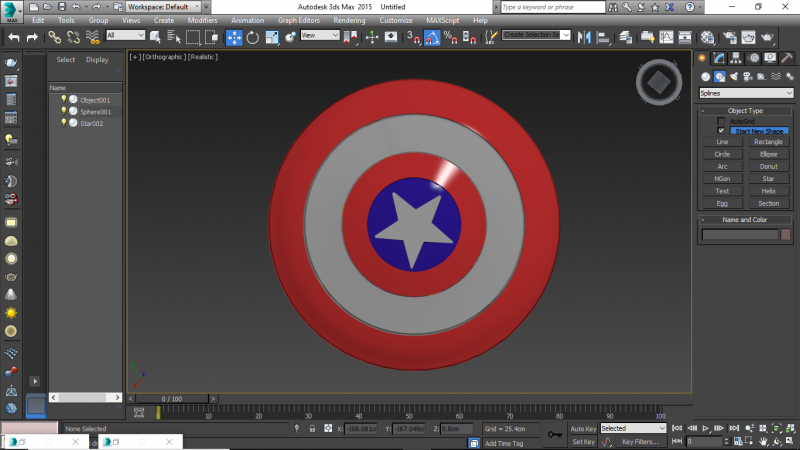Click the Redo arrow in main toolbar
Screen dimensions: 800x450
32,37
